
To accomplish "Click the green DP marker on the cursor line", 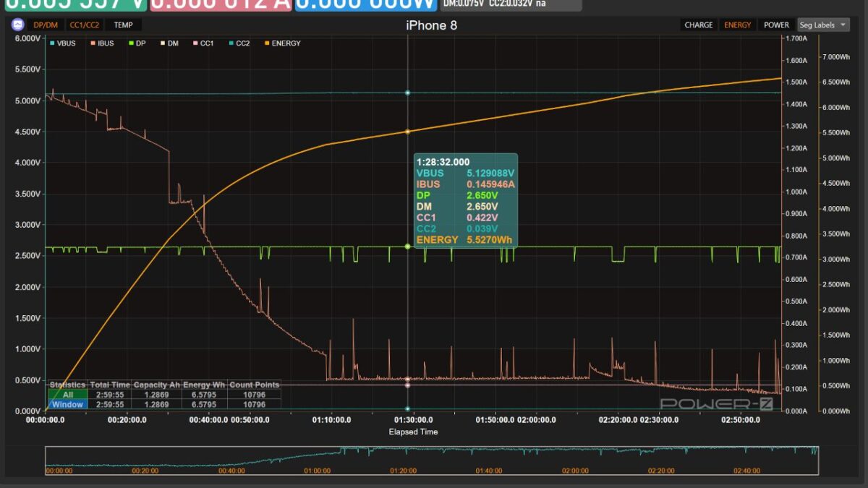I will pos(408,247).
